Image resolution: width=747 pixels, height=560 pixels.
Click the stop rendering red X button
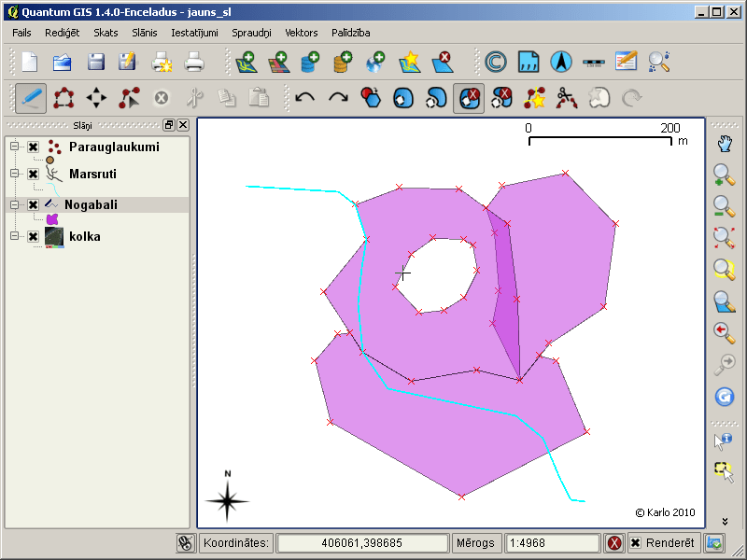tap(614, 543)
